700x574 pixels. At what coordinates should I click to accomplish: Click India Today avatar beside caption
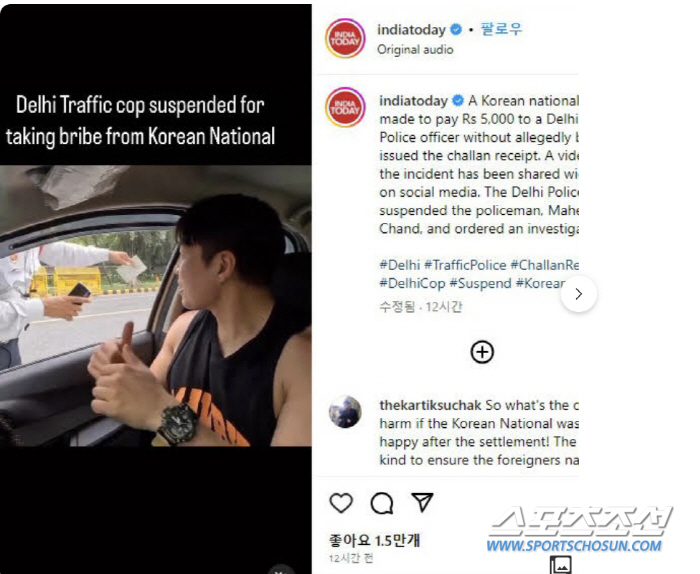click(x=345, y=108)
